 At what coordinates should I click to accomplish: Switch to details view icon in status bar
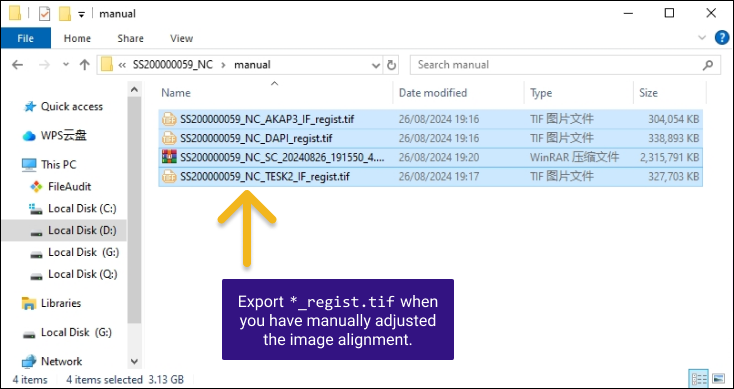[x=699, y=378]
